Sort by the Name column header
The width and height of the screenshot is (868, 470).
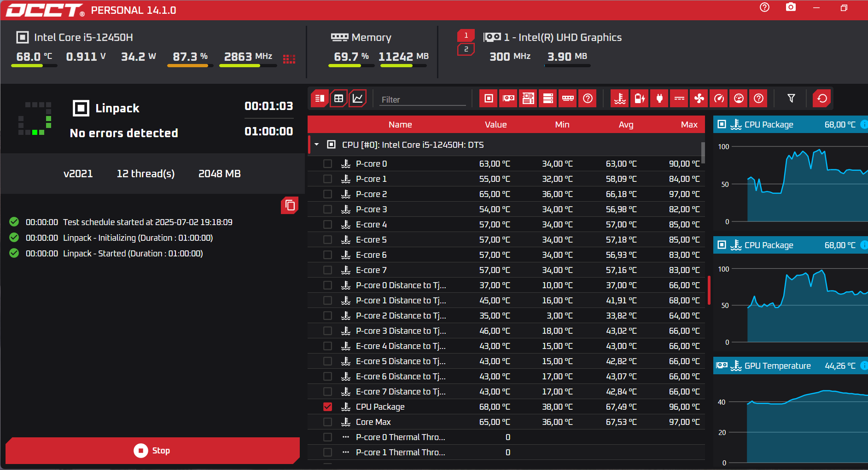(x=400, y=125)
